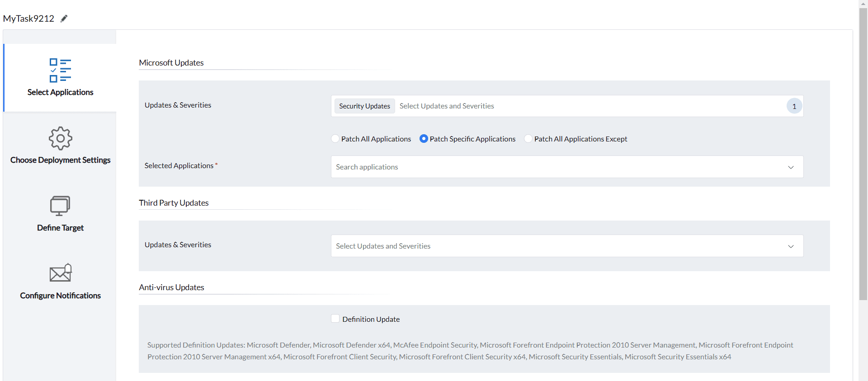Click the pencil icon to rename MyTask9212
The width and height of the screenshot is (868, 381).
64,19
